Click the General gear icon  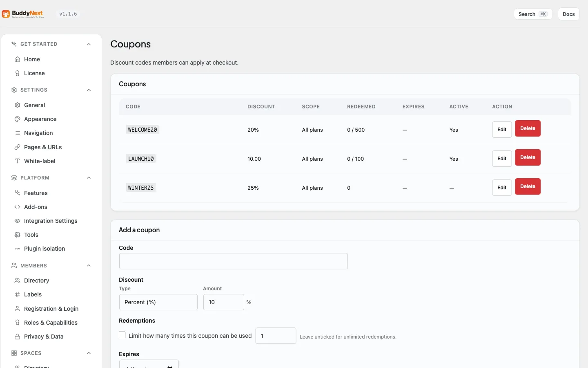point(17,105)
